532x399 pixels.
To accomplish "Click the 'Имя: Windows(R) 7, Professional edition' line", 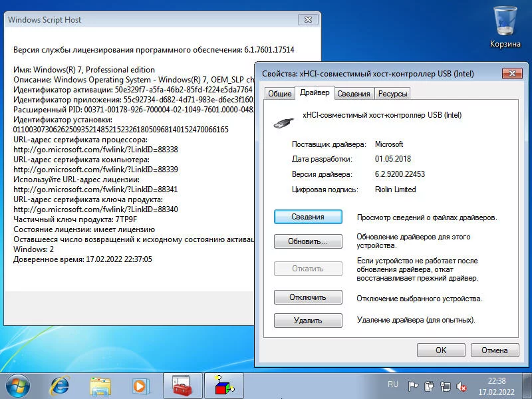I will [x=84, y=70].
